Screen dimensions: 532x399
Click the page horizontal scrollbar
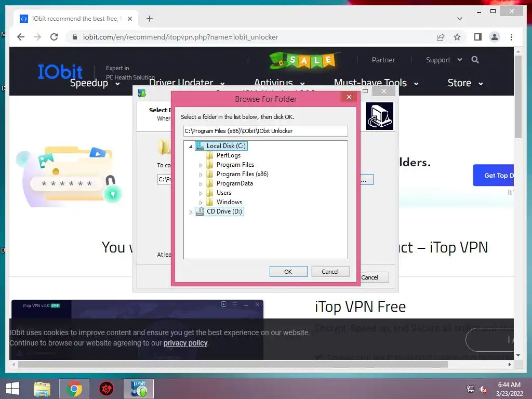pos(233,364)
